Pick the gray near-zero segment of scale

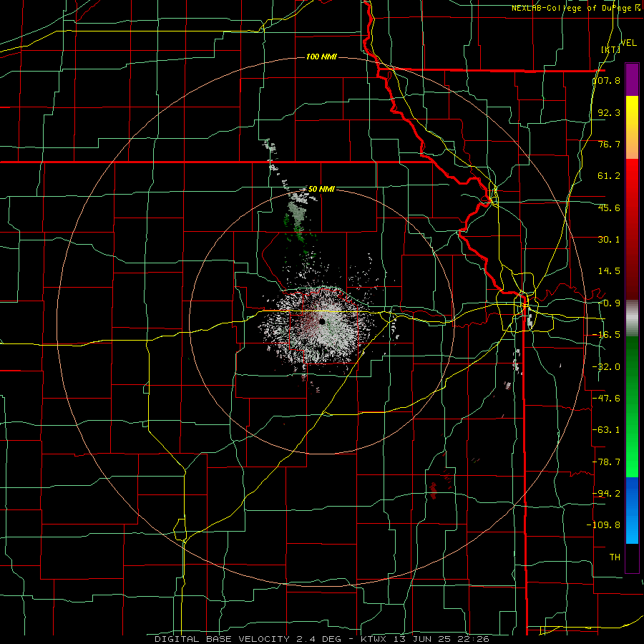tap(632, 318)
